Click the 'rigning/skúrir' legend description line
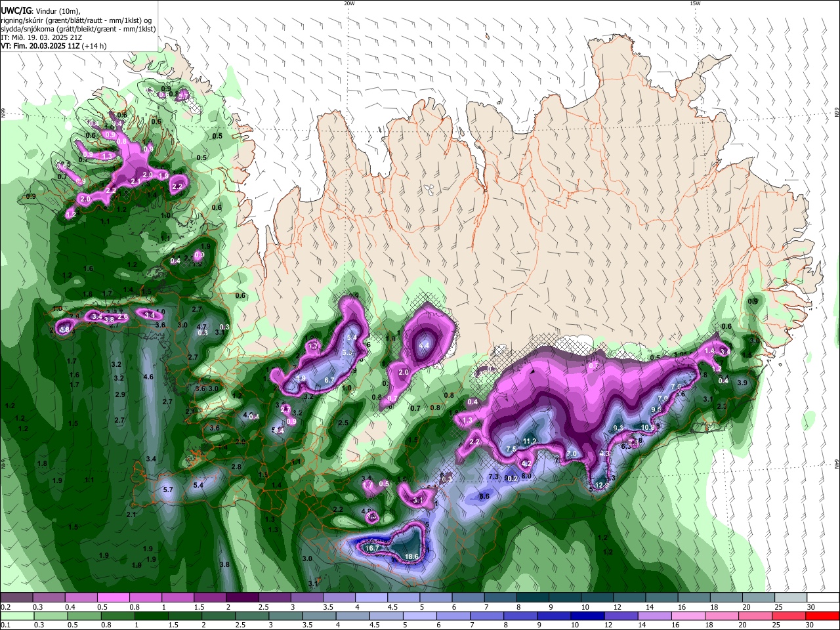 [x=76, y=20]
